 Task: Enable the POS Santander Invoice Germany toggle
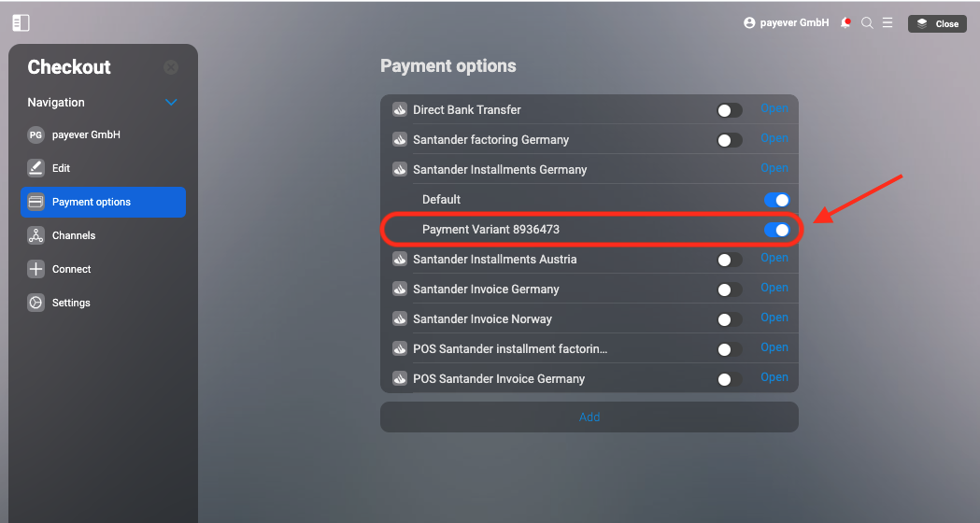(730, 379)
